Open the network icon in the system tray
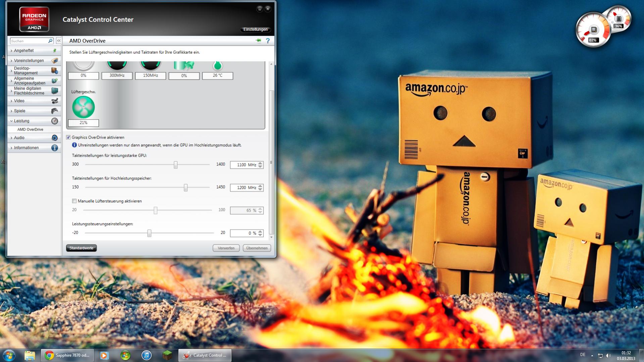The image size is (644, 362). pos(600,355)
